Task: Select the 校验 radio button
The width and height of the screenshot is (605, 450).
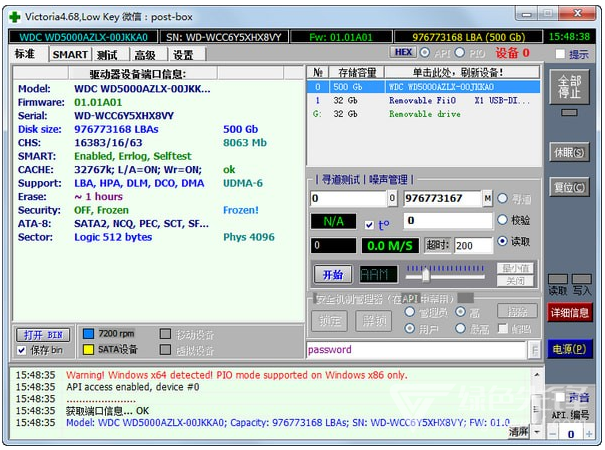Action: (502, 220)
